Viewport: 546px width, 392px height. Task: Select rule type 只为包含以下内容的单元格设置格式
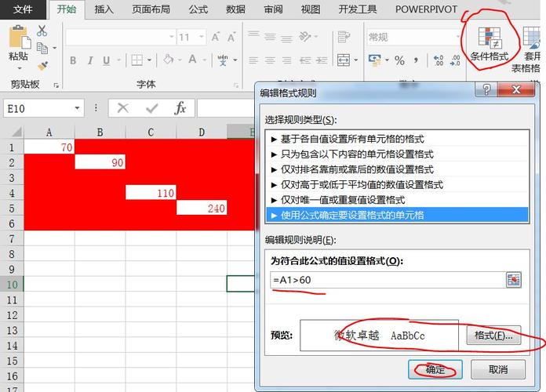click(397, 154)
